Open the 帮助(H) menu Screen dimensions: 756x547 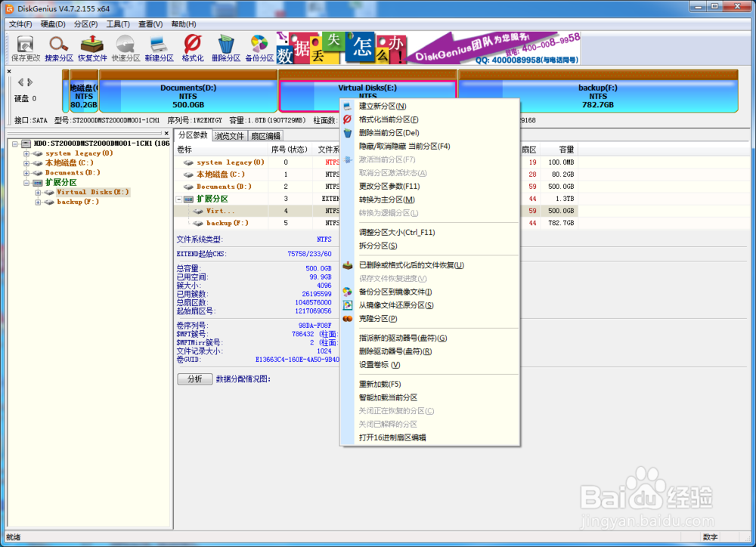(184, 24)
